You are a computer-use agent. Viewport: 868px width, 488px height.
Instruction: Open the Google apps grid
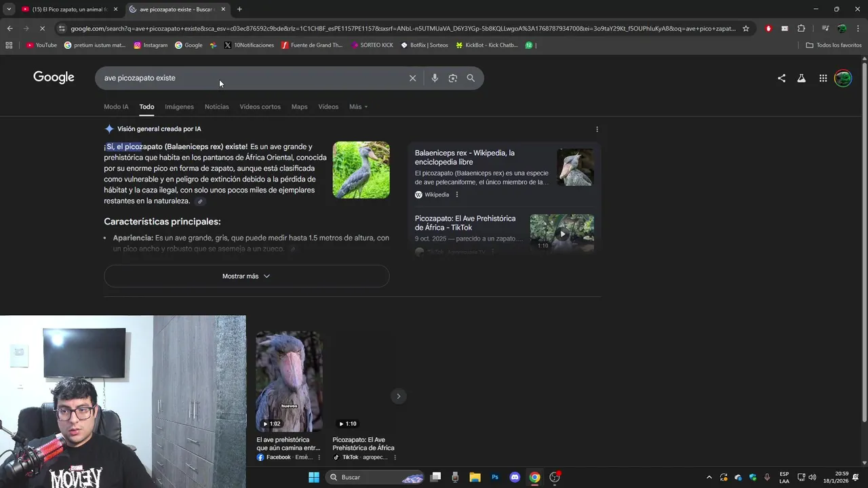823,78
